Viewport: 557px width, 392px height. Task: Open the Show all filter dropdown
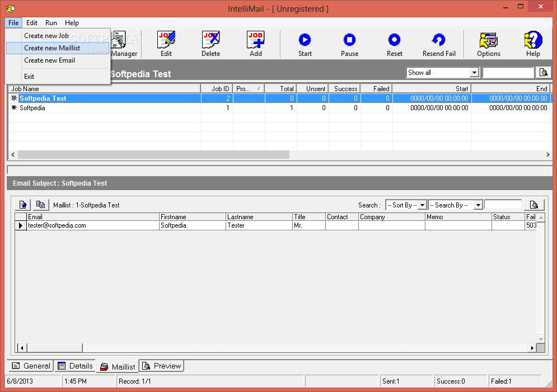pos(474,72)
